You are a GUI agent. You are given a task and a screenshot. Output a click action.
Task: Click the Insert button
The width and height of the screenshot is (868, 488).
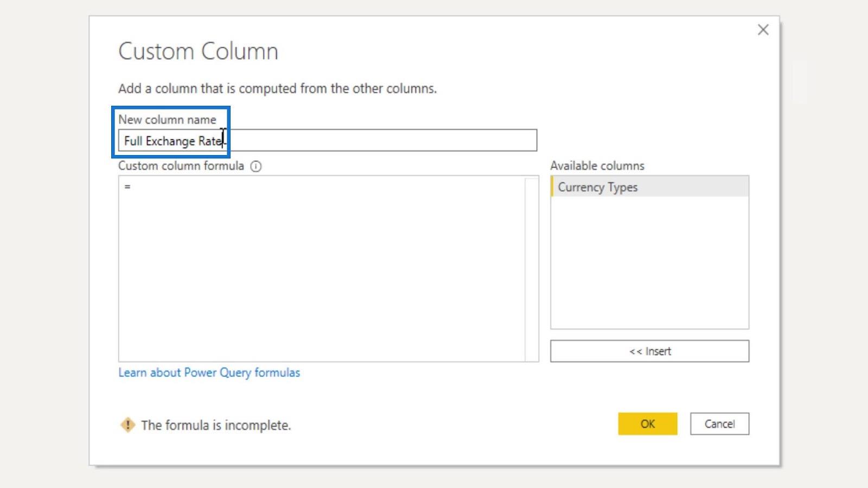click(650, 351)
